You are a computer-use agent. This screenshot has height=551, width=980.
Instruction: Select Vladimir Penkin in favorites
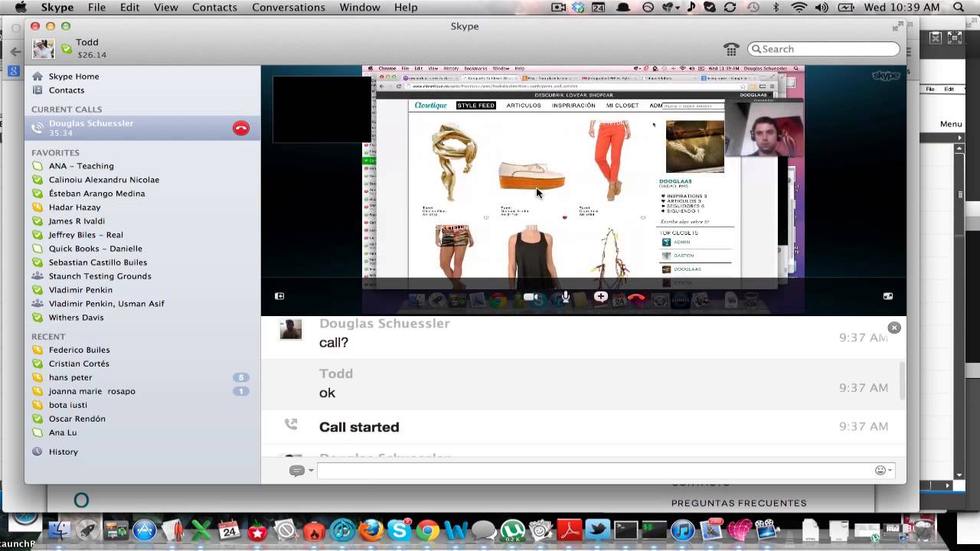coord(80,290)
